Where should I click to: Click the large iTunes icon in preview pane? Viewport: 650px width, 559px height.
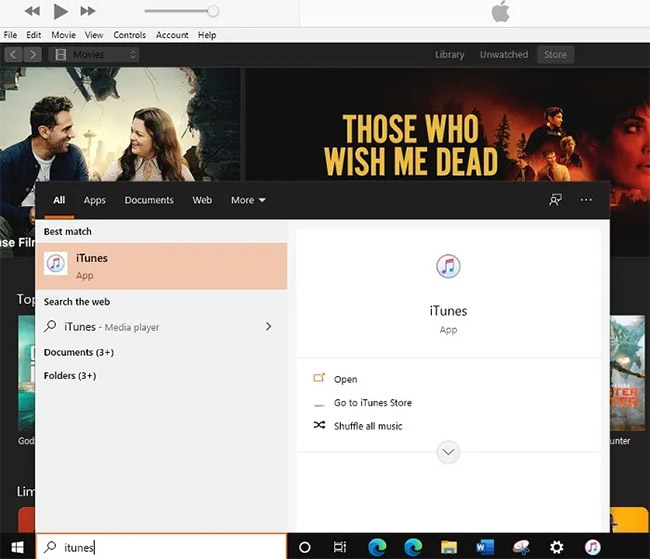[x=448, y=266]
